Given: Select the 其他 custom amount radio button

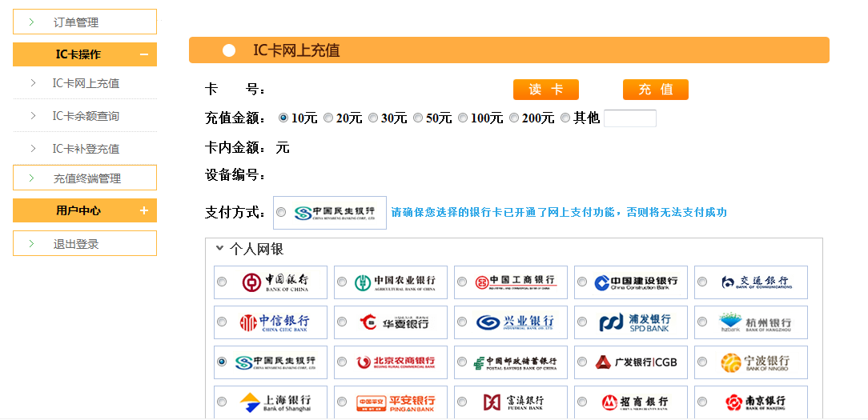Looking at the screenshot, I should [565, 118].
